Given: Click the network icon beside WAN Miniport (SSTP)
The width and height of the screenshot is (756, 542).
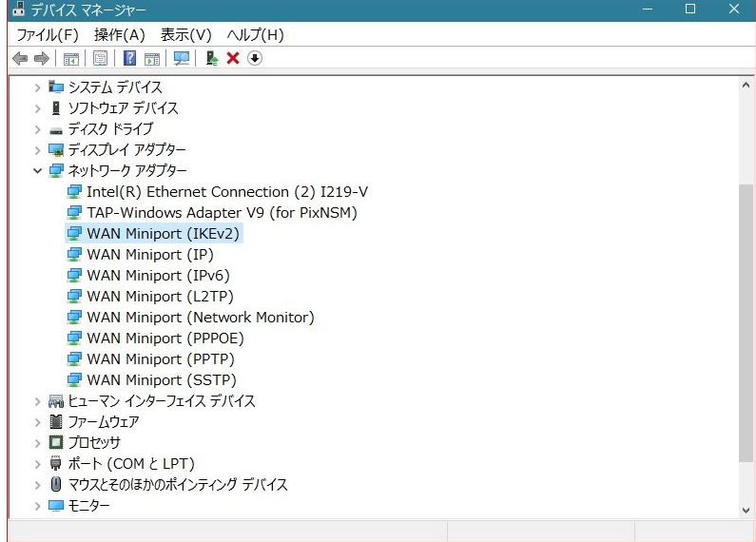Looking at the screenshot, I should [x=74, y=380].
